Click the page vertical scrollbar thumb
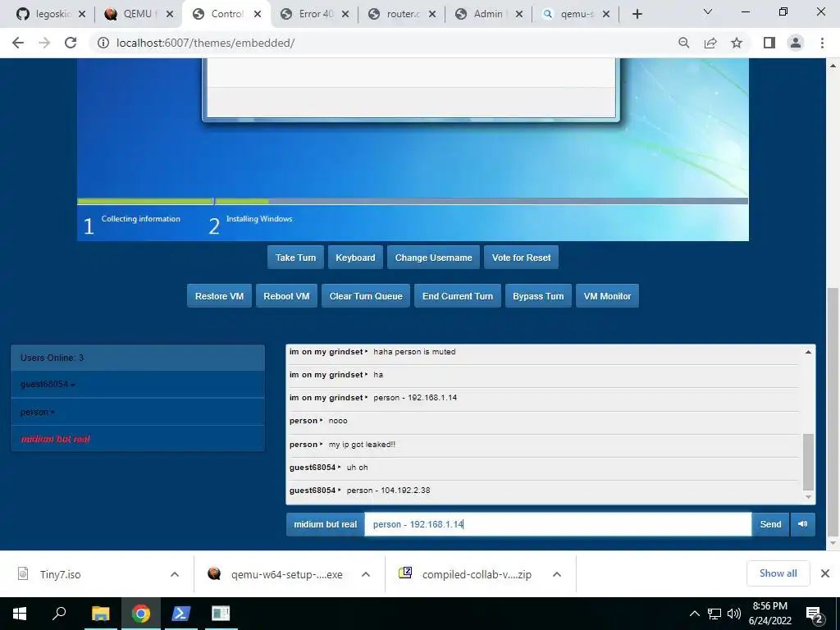840x630 pixels. click(832, 412)
